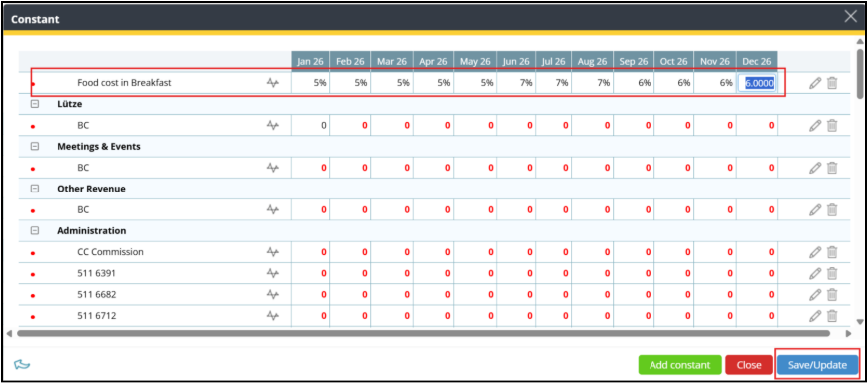Image resolution: width=868 pixels, height=383 pixels.
Task: Click the horizontal scrollbar beneath the table
Action: coord(423,334)
